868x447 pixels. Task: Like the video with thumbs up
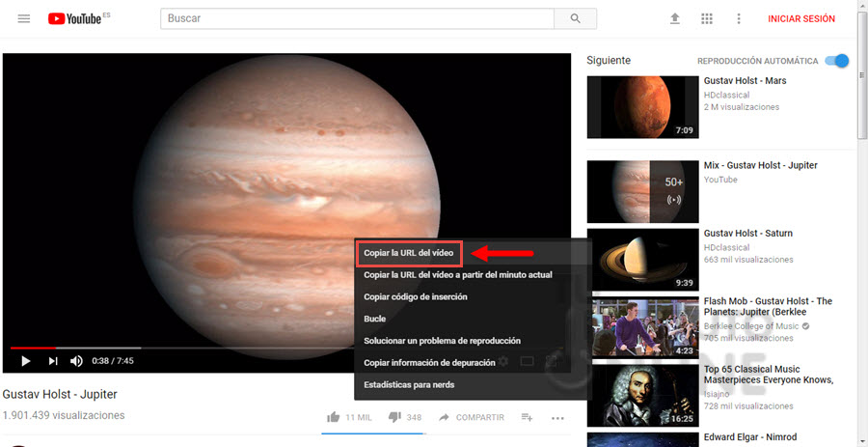(x=333, y=417)
